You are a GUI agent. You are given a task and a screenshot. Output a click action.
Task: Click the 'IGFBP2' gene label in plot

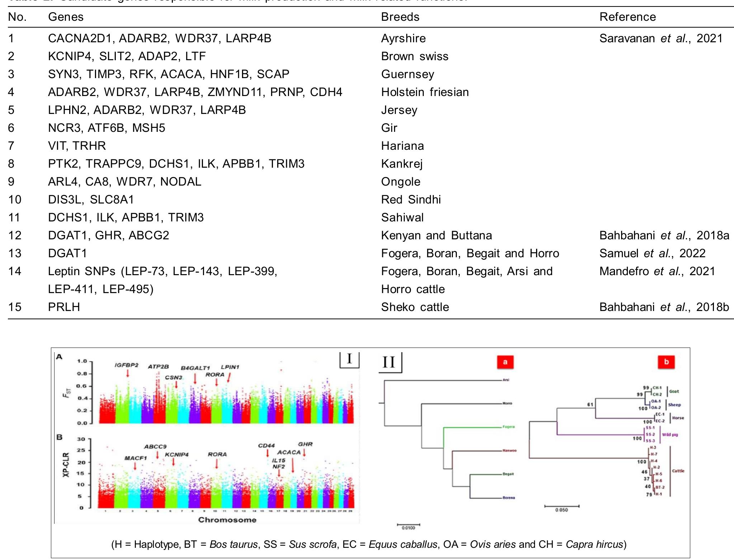pyautogui.click(x=126, y=365)
